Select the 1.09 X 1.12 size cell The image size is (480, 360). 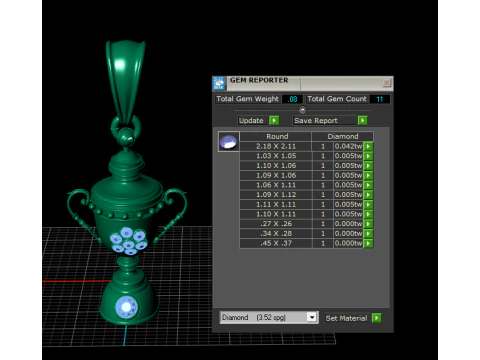point(276,195)
